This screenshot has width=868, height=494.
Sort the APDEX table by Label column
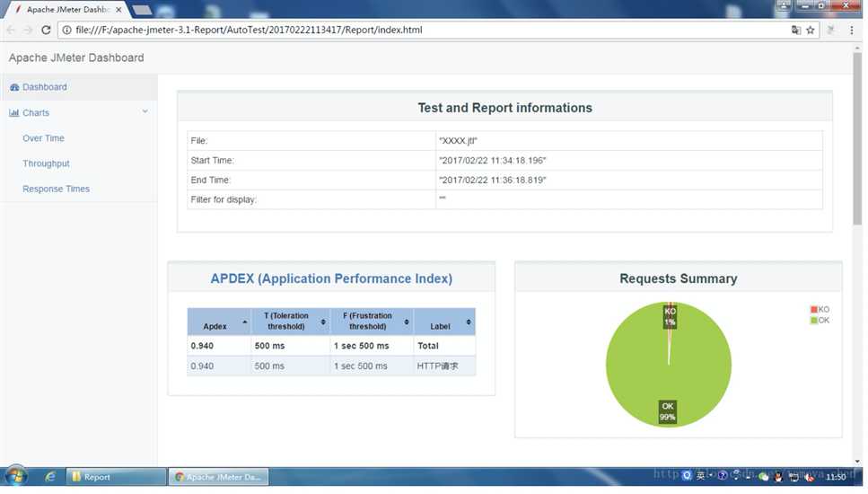coord(444,322)
